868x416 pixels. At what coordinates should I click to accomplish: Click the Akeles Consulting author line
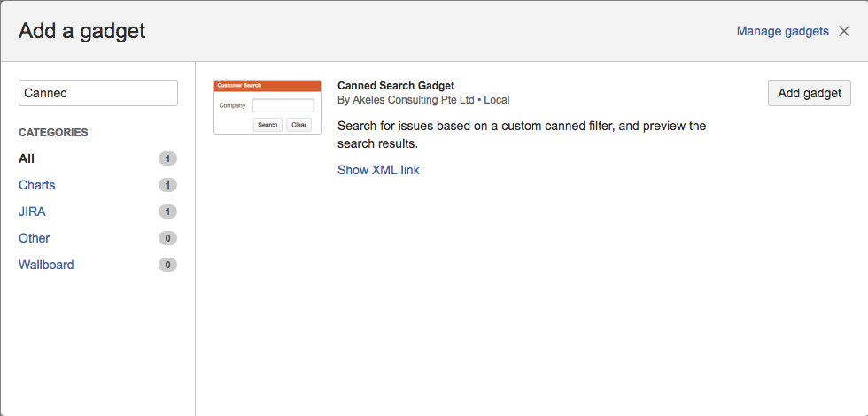[422, 100]
